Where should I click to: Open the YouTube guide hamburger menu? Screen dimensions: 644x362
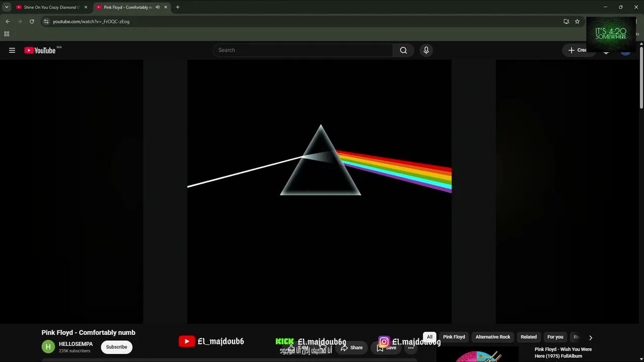[12, 50]
